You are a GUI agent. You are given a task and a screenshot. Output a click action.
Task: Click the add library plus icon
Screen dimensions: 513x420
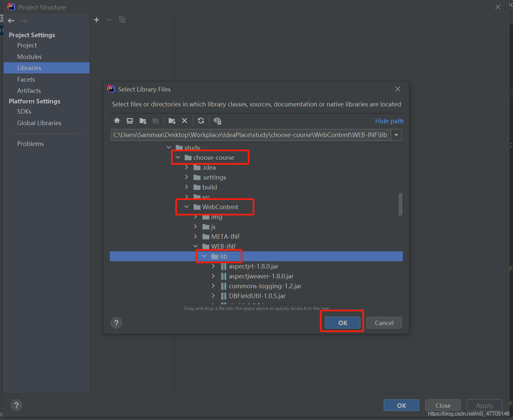click(x=97, y=20)
